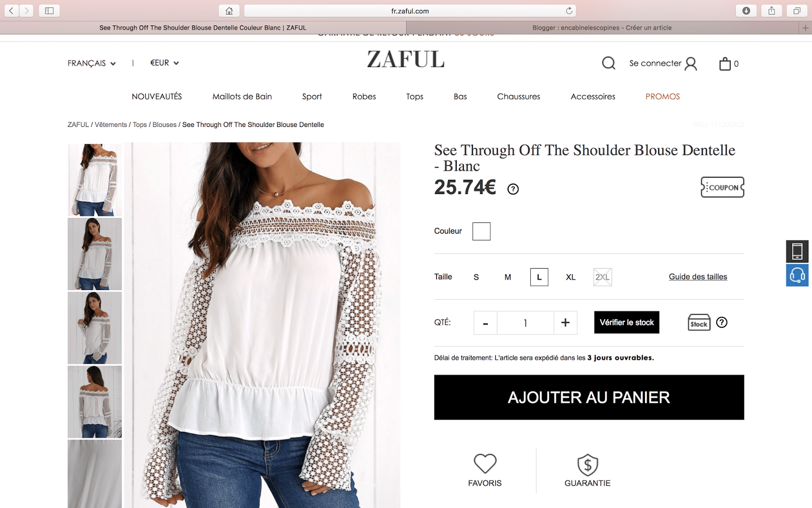Open the Robes menu category
The image size is (812, 508).
364,97
